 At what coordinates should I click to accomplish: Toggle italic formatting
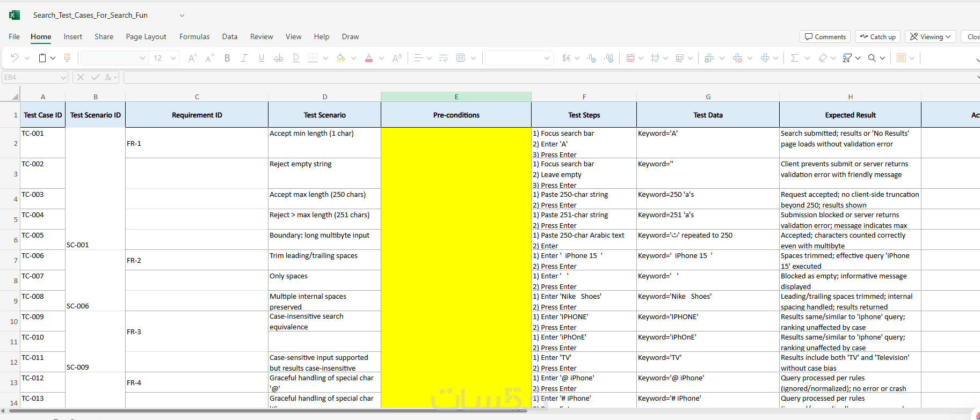pyautogui.click(x=244, y=58)
